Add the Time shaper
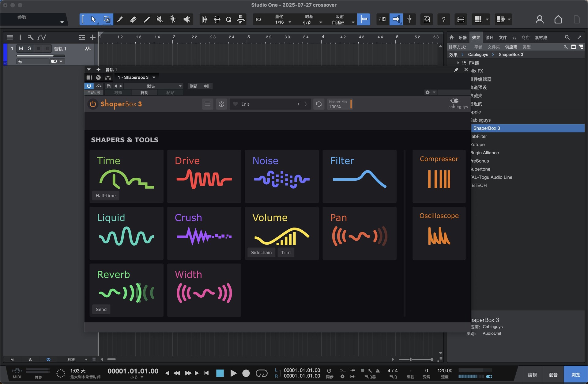The height and width of the screenshot is (384, 588). pyautogui.click(x=126, y=176)
